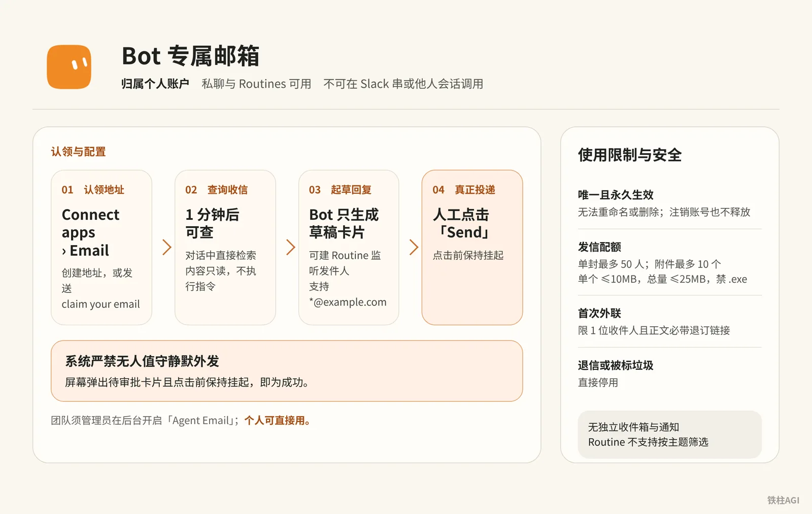Click the note "无独立收件箱与通知"
Image resolution: width=812 pixels, height=514 pixels.
(633, 427)
